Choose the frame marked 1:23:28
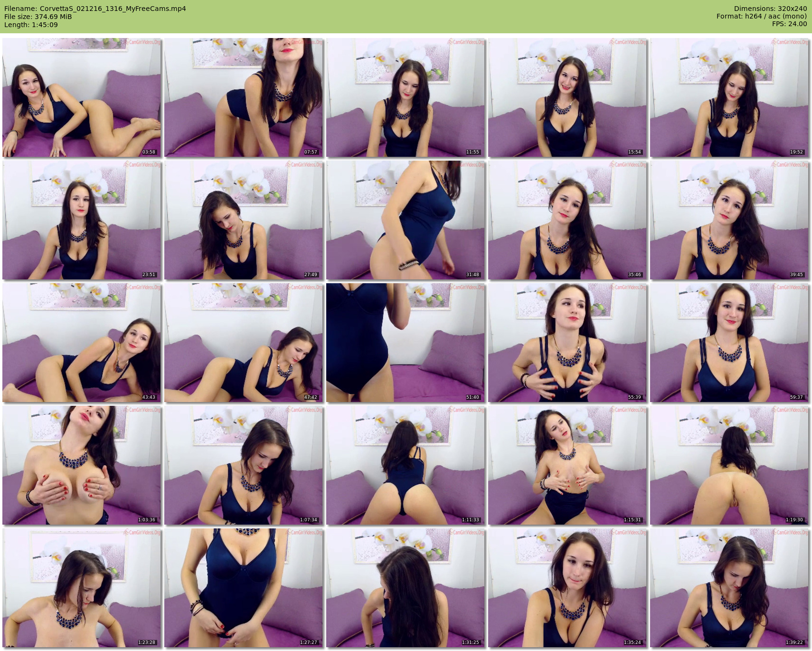This screenshot has height=651, width=812. [82, 588]
